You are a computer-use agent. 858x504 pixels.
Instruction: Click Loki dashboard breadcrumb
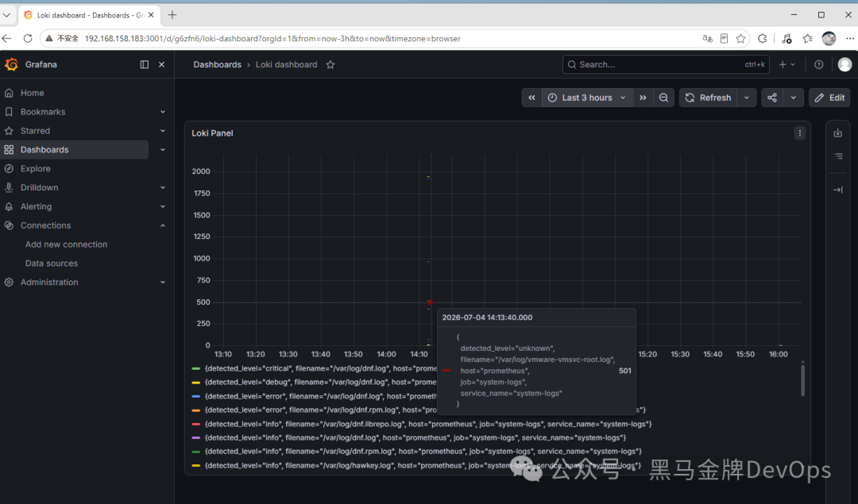(286, 64)
